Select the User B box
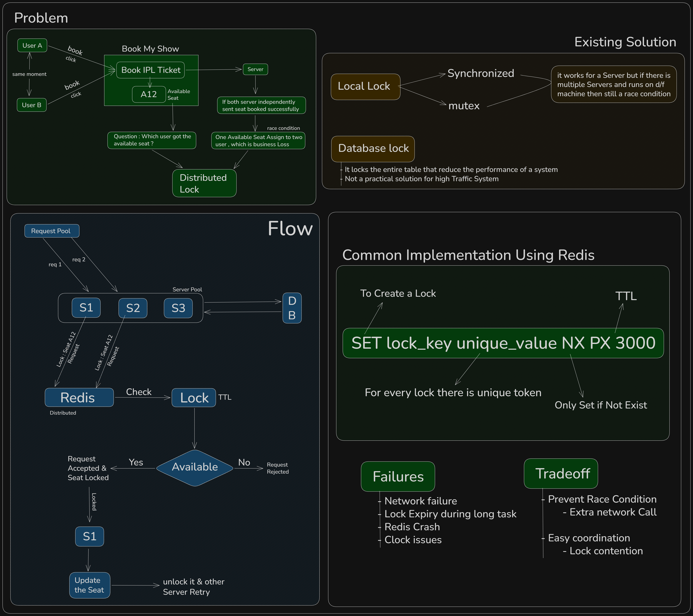 click(x=32, y=105)
